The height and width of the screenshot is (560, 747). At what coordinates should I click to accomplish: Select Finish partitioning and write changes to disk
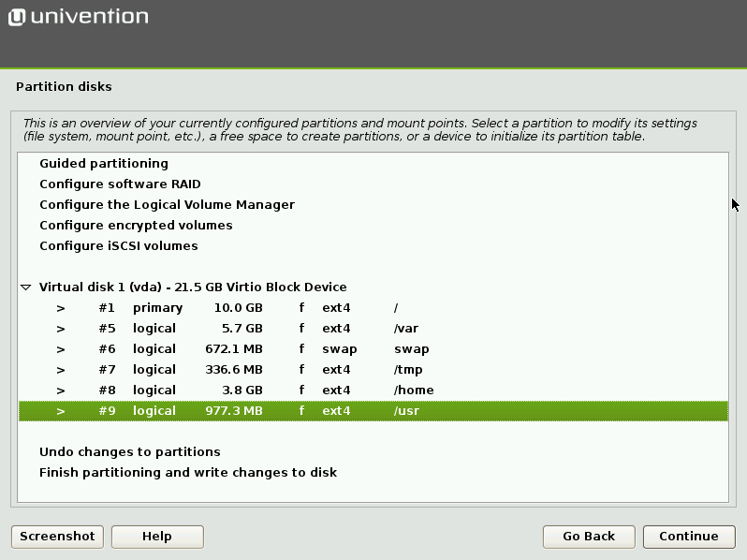[x=187, y=473]
